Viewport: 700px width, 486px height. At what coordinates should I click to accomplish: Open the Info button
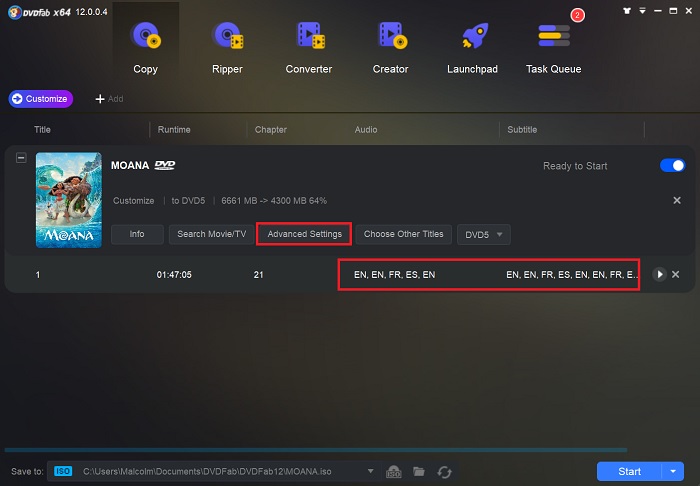click(x=137, y=234)
